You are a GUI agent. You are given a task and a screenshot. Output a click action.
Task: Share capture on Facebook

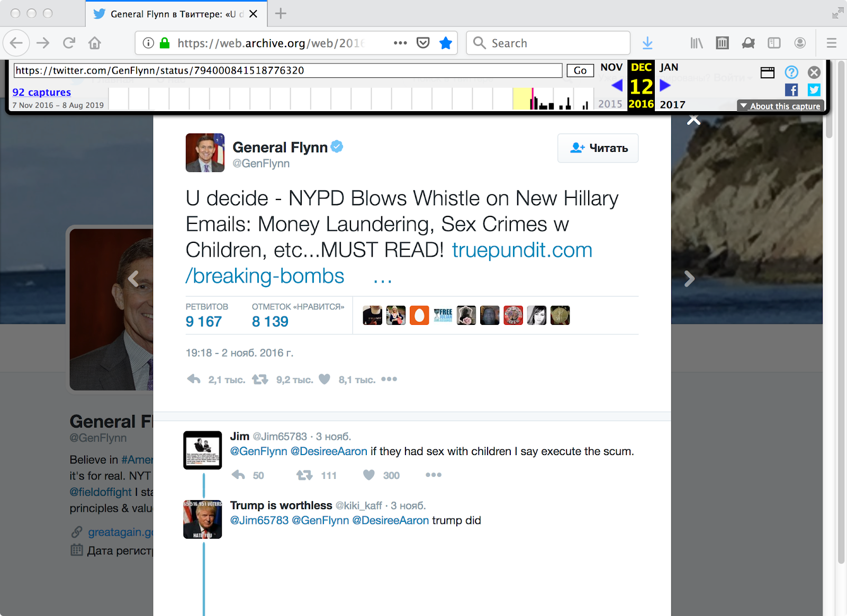[791, 90]
